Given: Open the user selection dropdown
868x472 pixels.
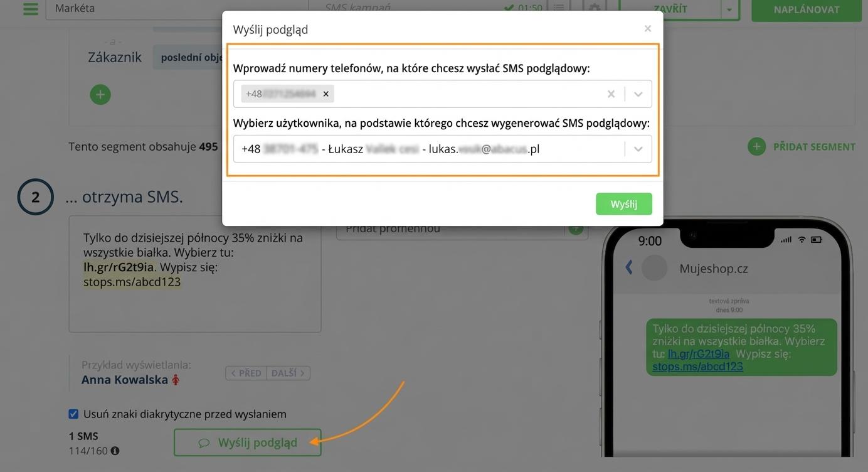Looking at the screenshot, I should 443,149.
